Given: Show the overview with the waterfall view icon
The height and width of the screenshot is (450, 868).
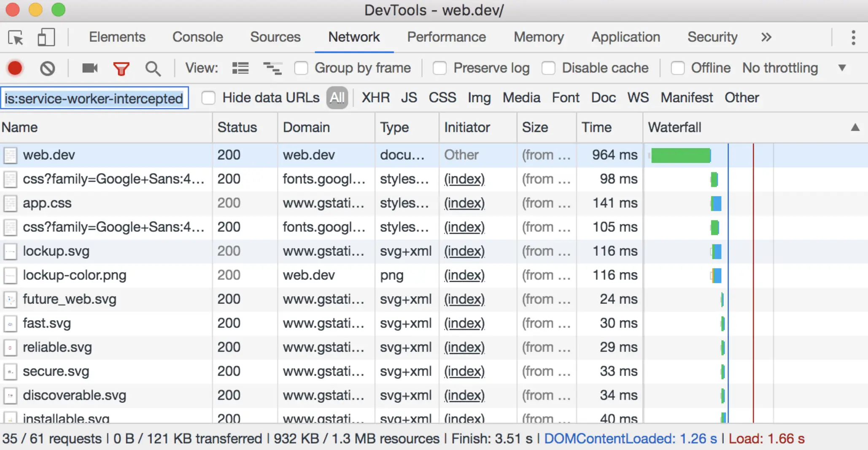Looking at the screenshot, I should click(272, 68).
